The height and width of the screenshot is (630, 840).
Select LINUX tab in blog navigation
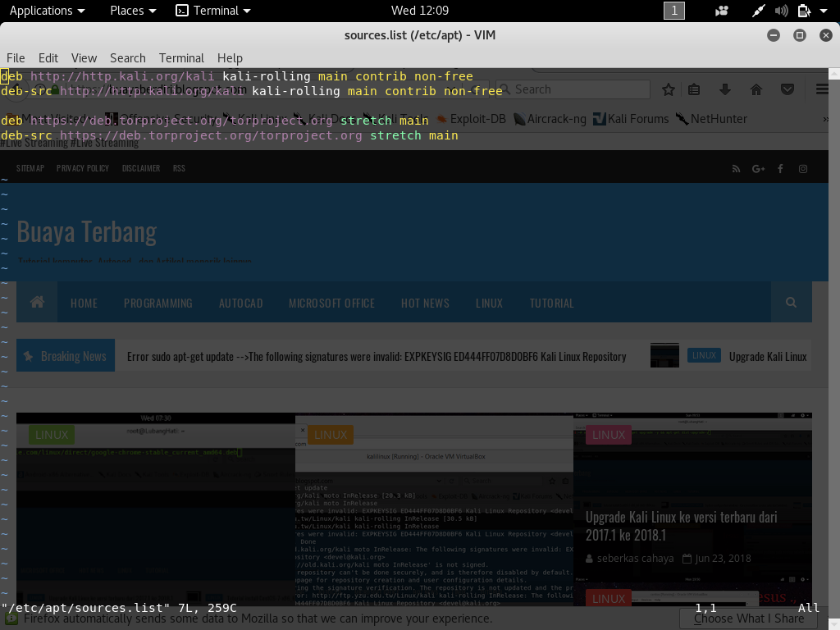pyautogui.click(x=489, y=304)
